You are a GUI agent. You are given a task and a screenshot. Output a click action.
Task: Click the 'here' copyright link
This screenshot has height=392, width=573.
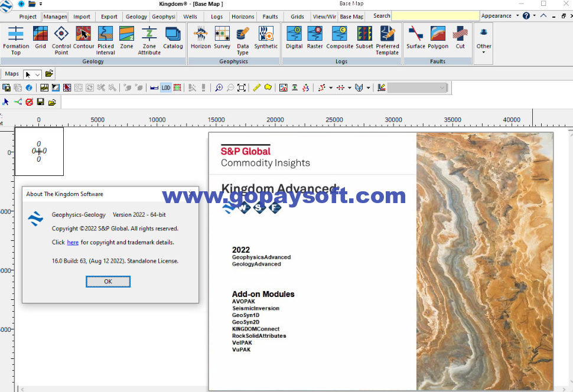coord(73,242)
